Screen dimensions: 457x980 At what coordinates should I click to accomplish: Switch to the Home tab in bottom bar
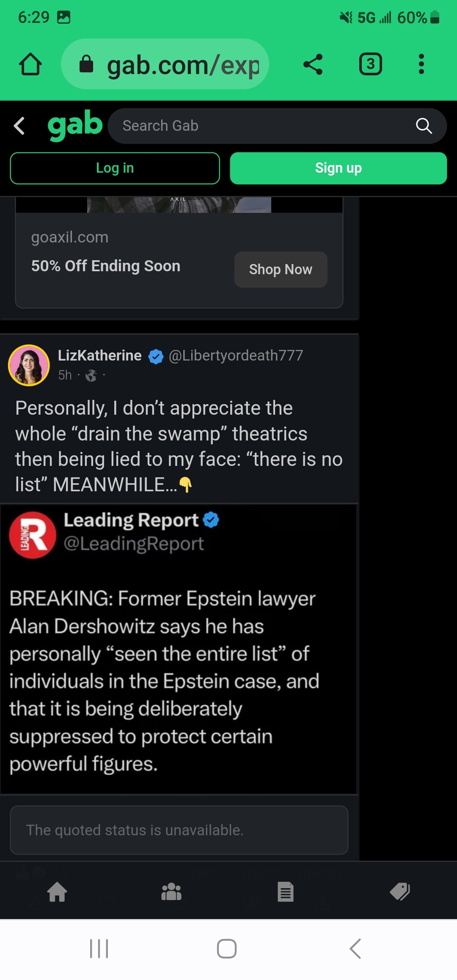[x=57, y=892]
